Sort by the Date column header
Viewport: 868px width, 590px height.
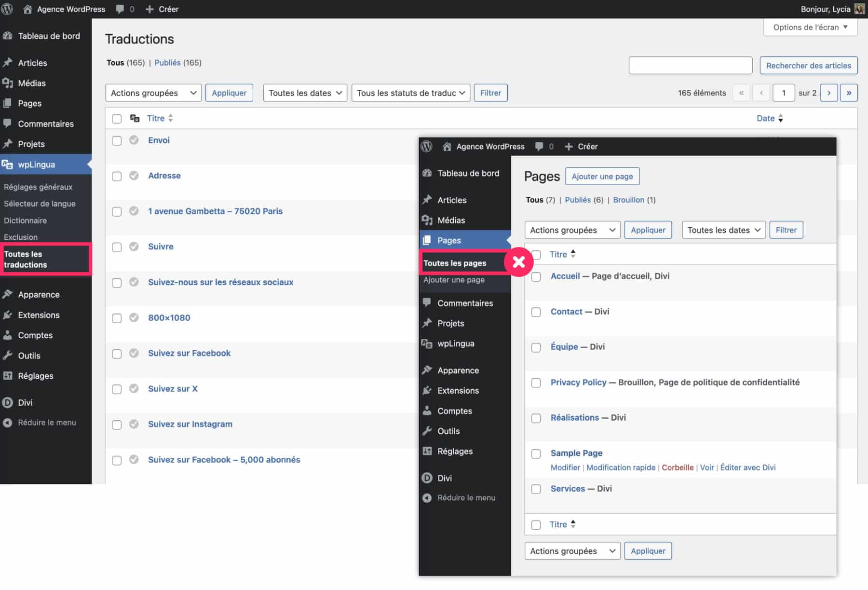(770, 118)
